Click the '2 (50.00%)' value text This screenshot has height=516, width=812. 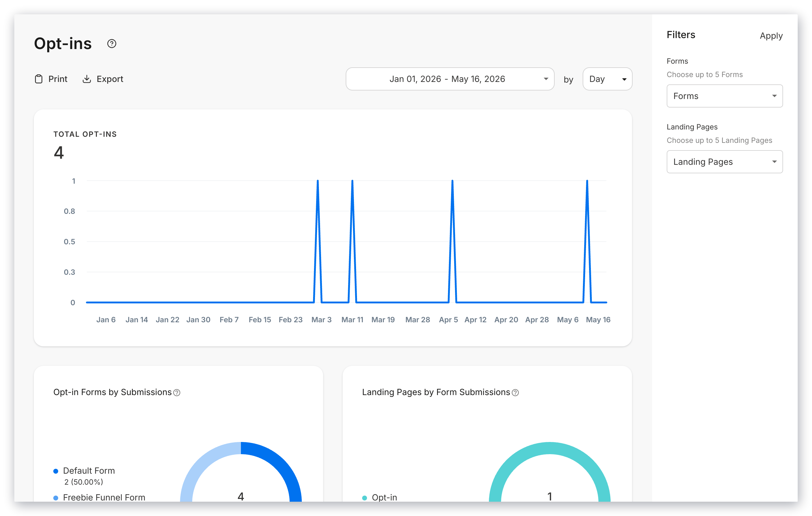84,482
